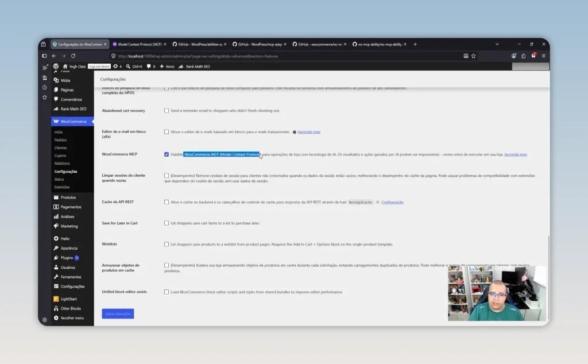Open the Ctrl+K search in admin bar
588x364 pixels.
[x=134, y=67]
